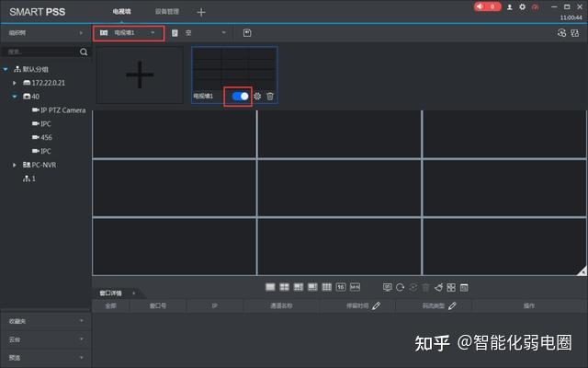This screenshot has height=368, width=588.
Task: Click the rightmost layout icon in the top-right toolbar
Action: (575, 33)
